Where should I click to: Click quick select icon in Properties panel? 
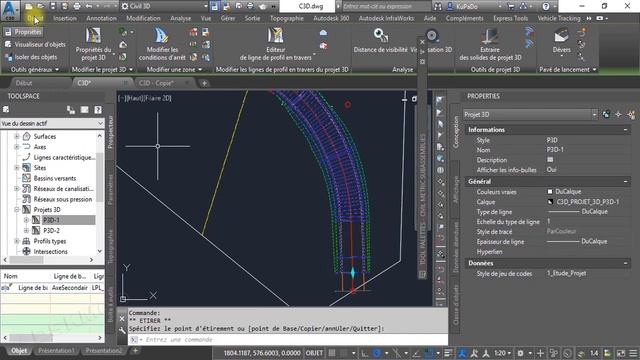631,115
